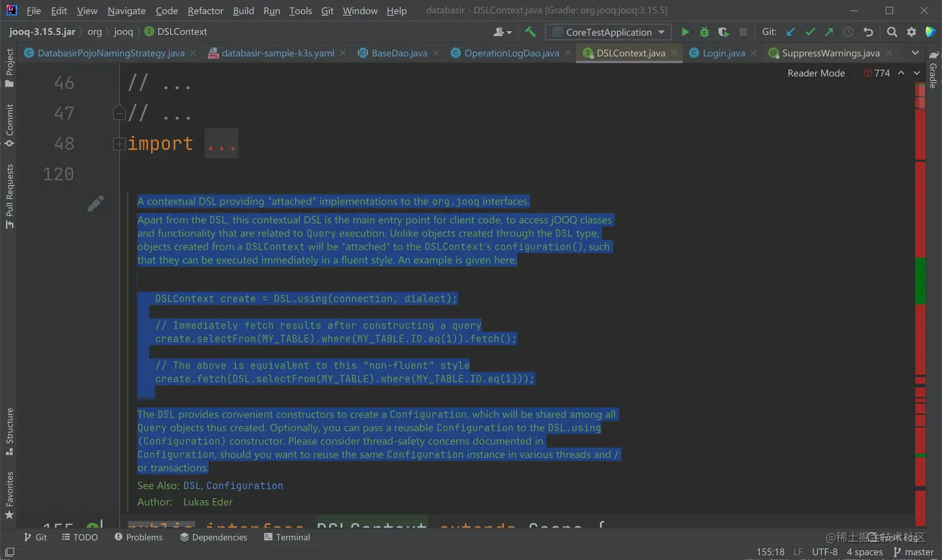Switch to Login.java tab
The height and width of the screenshot is (560, 942).
[723, 53]
